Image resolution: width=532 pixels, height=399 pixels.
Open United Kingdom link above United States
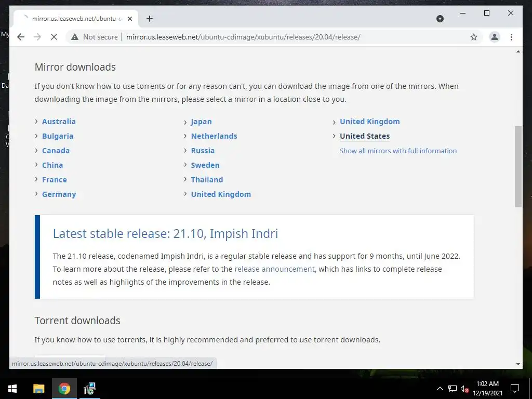tap(370, 122)
